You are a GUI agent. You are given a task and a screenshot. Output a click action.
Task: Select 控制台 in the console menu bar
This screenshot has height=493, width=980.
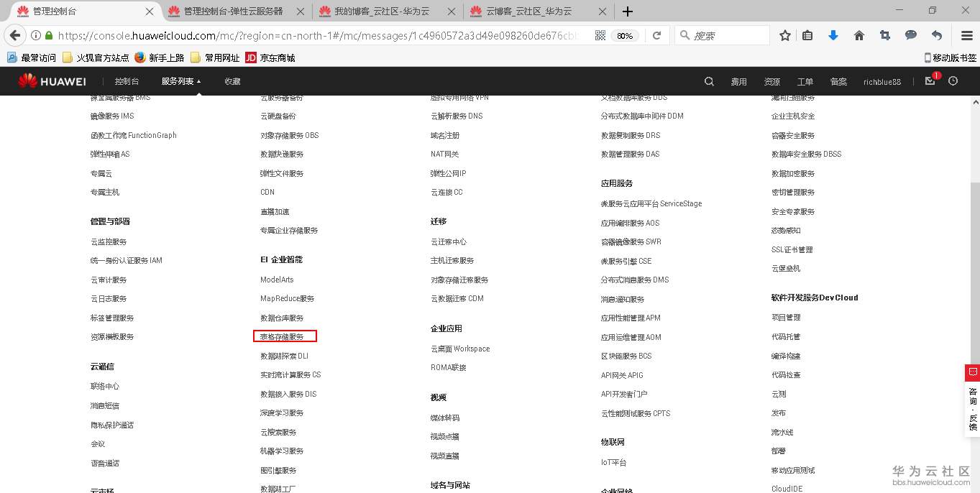pyautogui.click(x=127, y=81)
